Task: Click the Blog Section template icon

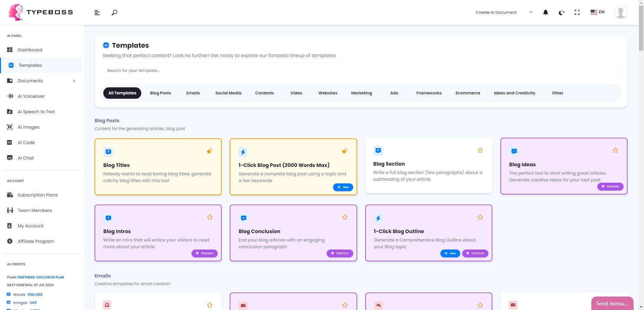Action: click(x=378, y=150)
